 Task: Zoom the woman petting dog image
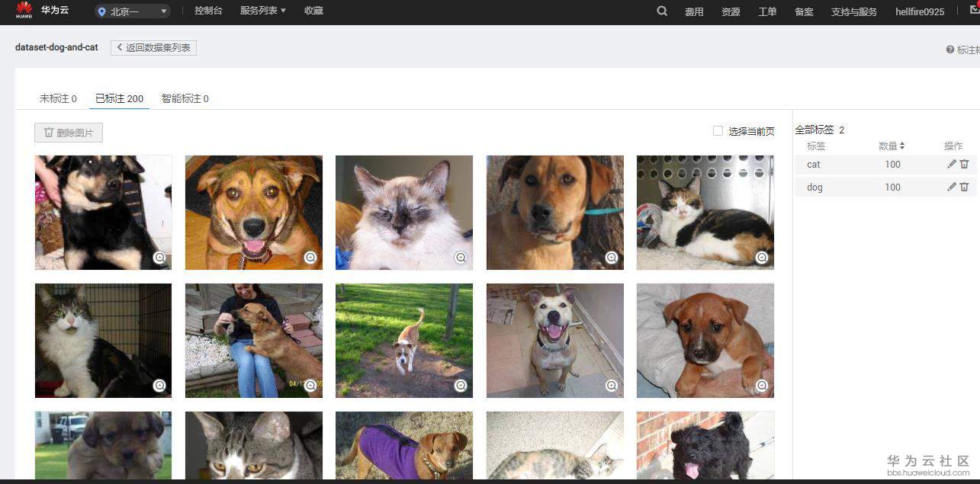click(x=310, y=386)
